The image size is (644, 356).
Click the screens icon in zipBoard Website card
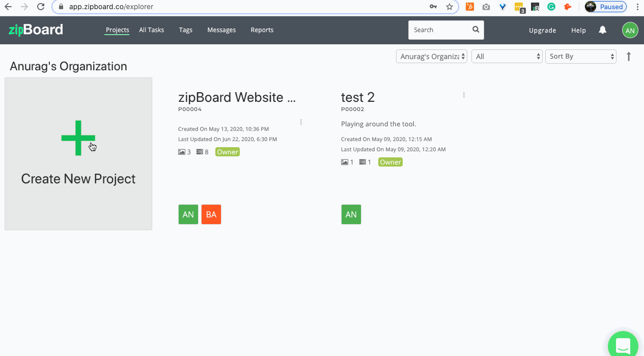tap(182, 152)
